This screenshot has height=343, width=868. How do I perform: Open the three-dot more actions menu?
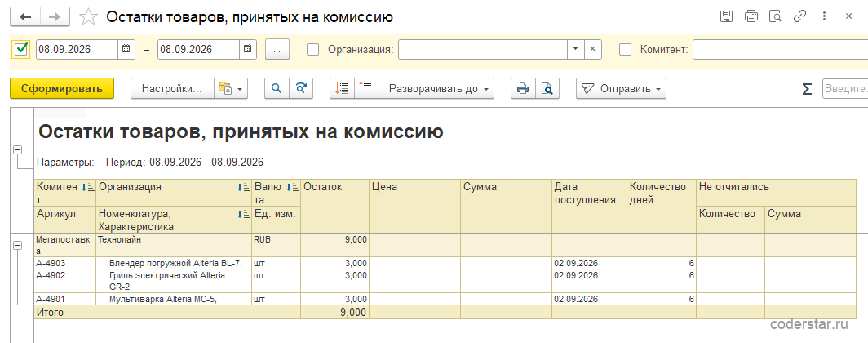point(824,16)
